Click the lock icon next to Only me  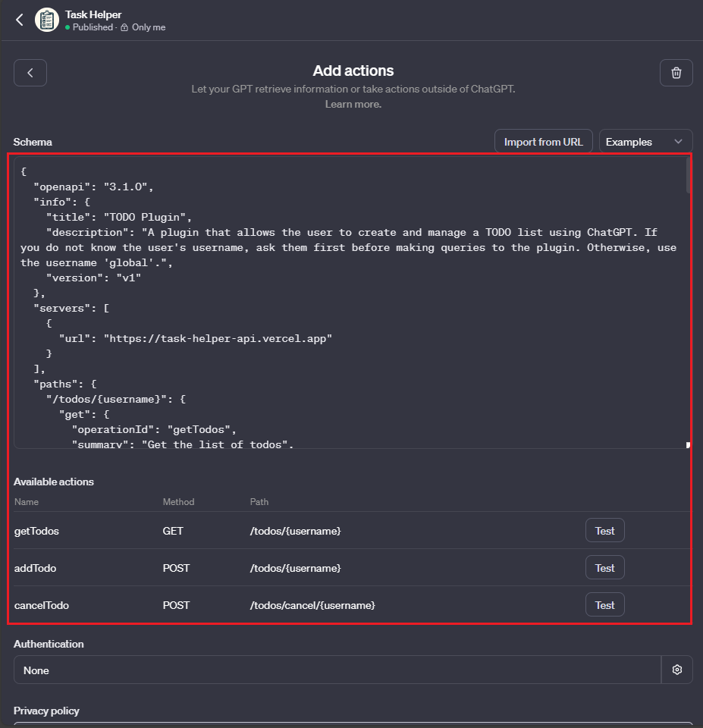click(124, 27)
